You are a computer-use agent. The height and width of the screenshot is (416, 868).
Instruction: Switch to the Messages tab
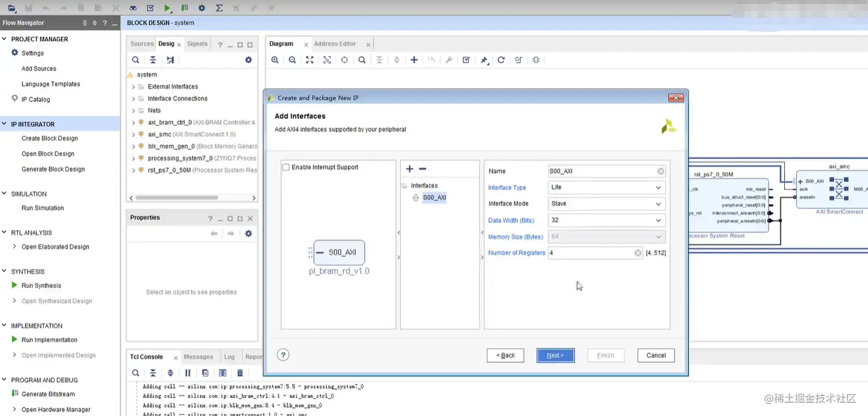coord(198,357)
